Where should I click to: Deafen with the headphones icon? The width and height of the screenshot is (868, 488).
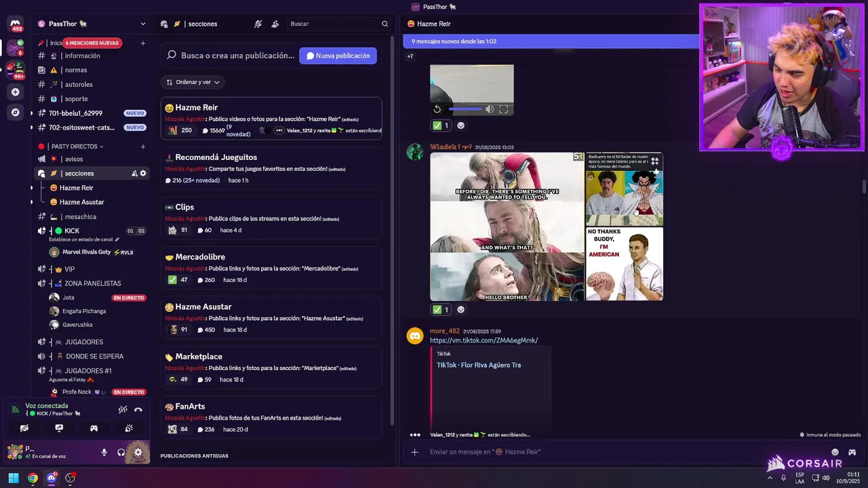coord(121,452)
